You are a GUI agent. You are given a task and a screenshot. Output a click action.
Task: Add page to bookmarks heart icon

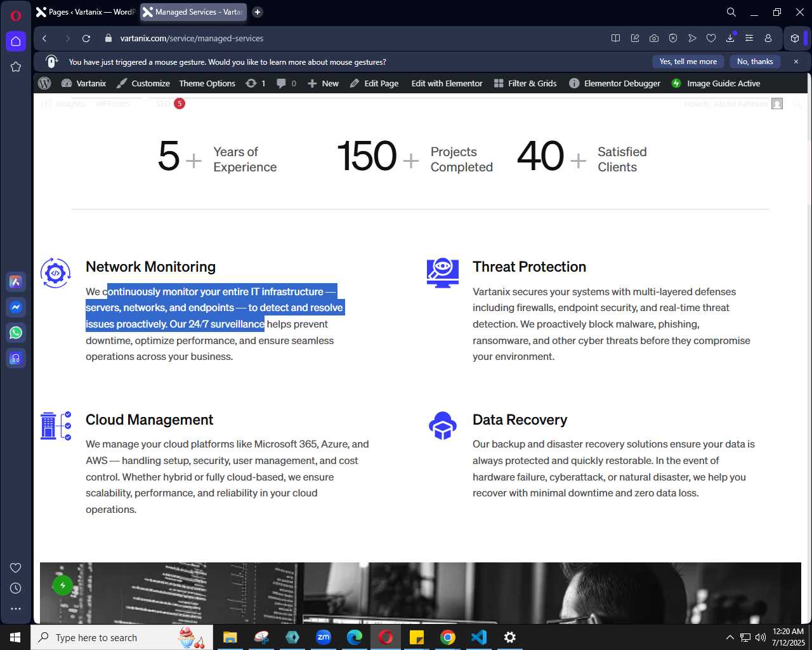coord(711,38)
